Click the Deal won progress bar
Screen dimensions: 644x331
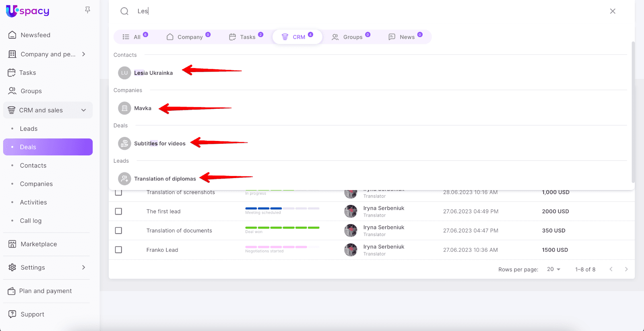282,228
